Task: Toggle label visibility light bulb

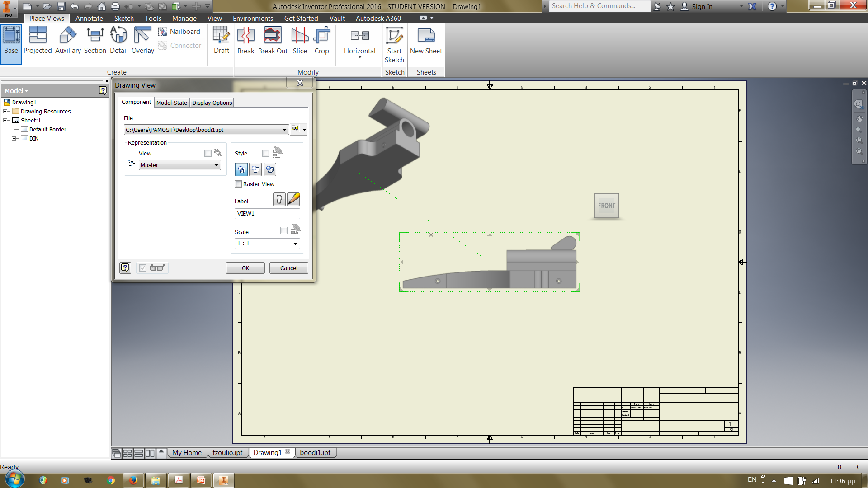Action: point(279,199)
